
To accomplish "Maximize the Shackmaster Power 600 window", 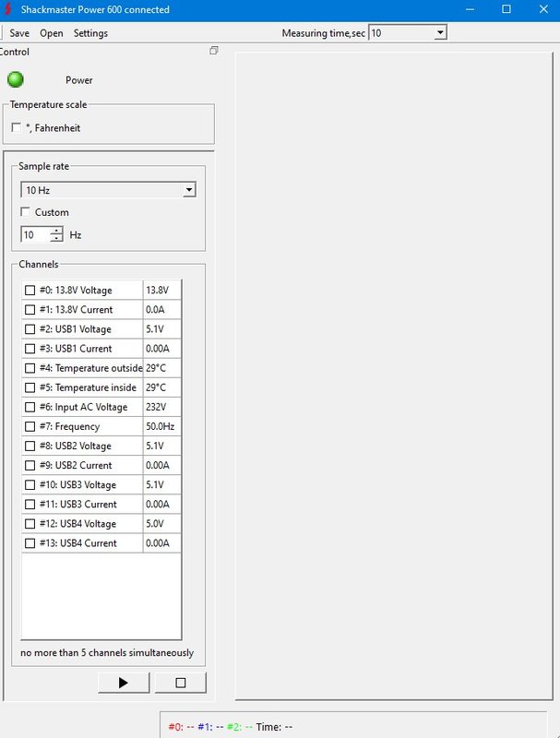I will tap(506, 9).
